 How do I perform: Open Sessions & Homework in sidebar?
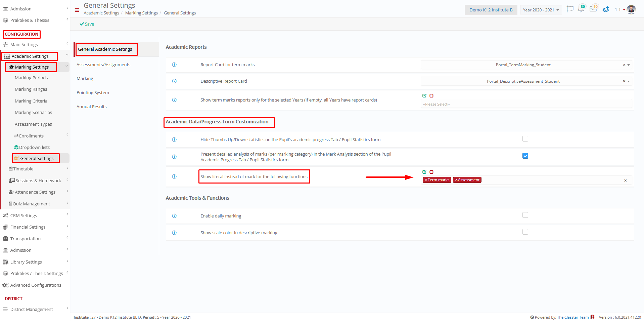[38, 180]
